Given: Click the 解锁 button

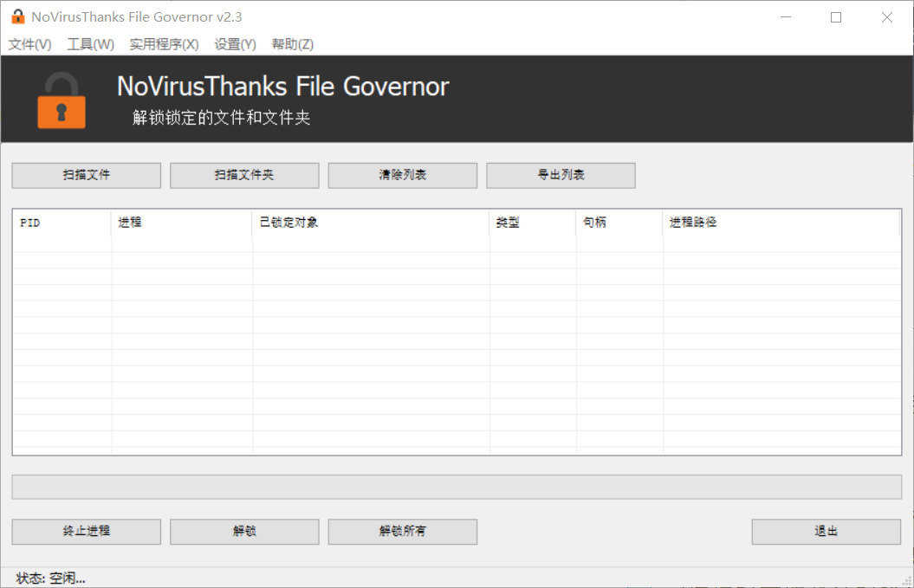Looking at the screenshot, I should (244, 532).
